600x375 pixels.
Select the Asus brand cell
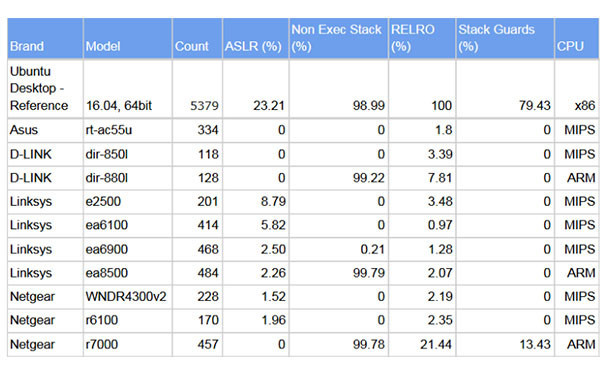click(x=45, y=130)
